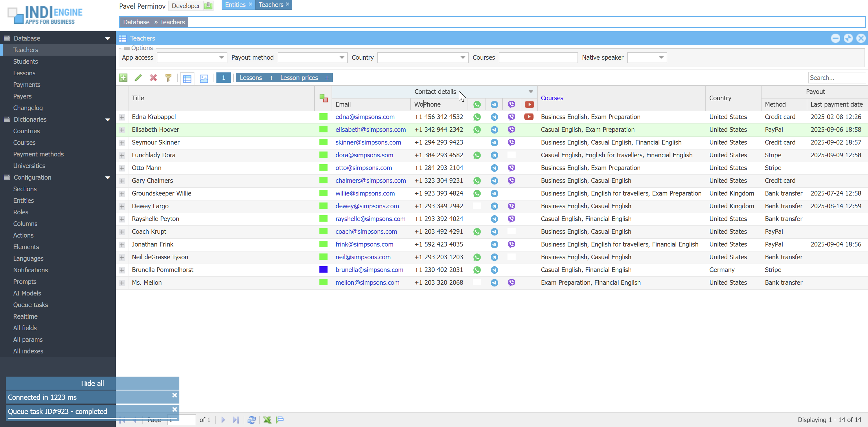This screenshot has width=868, height=427.
Task: Click the green pencil edit icon
Action: 138,78
